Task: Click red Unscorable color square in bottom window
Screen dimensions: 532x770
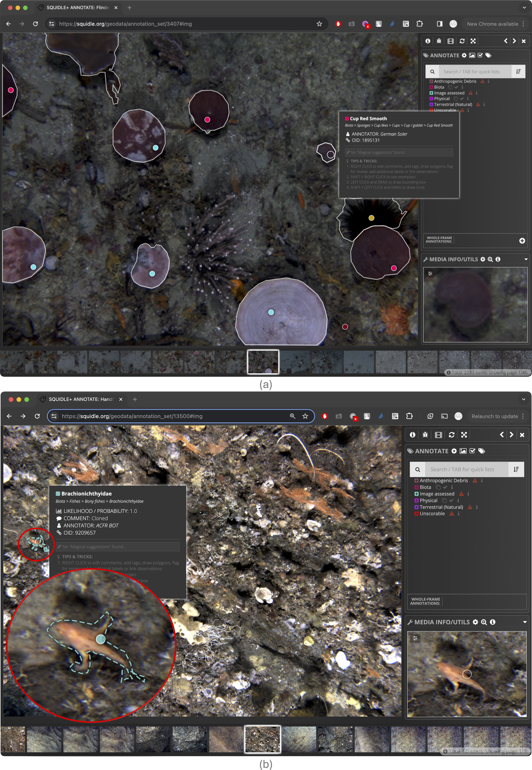Action: [416, 513]
